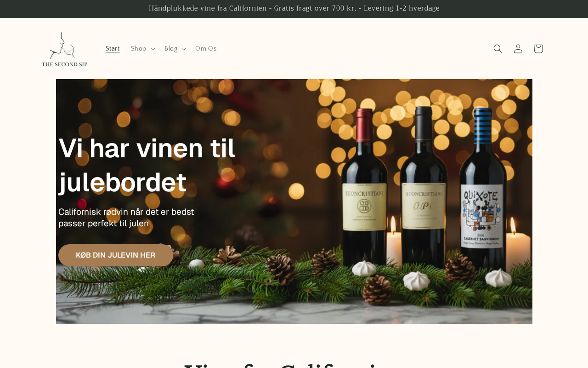Expand the Shop dropdown menu
Image resolution: width=588 pixels, height=368 pixels.
143,49
